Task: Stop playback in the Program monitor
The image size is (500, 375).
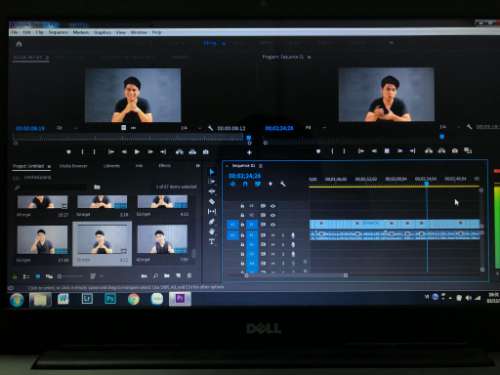Action: [387, 151]
